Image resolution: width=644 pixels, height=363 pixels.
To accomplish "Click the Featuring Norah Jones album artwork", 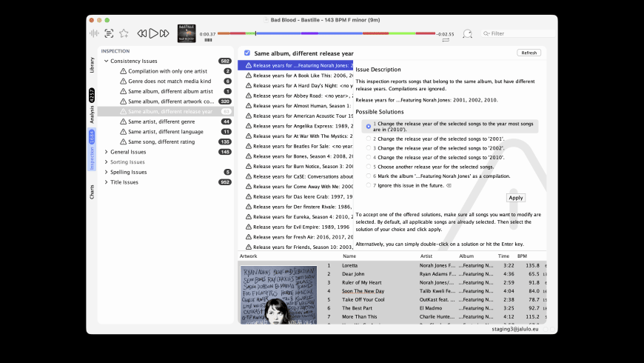I will [278, 294].
